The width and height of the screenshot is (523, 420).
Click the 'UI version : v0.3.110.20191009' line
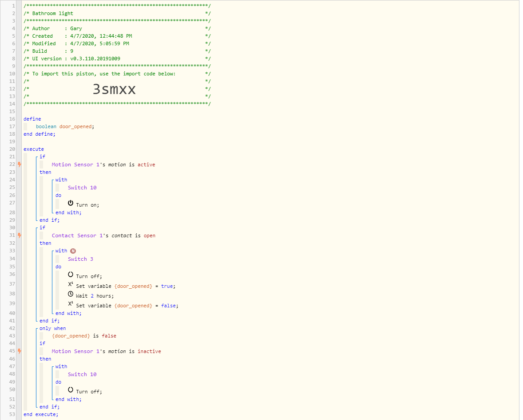pyautogui.click(x=117, y=58)
